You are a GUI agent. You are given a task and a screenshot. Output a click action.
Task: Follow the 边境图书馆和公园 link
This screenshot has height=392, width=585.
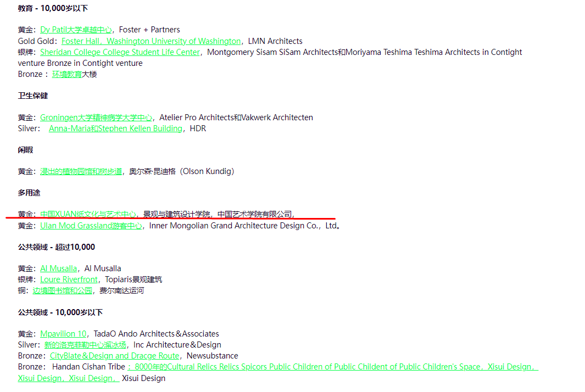coord(62,290)
